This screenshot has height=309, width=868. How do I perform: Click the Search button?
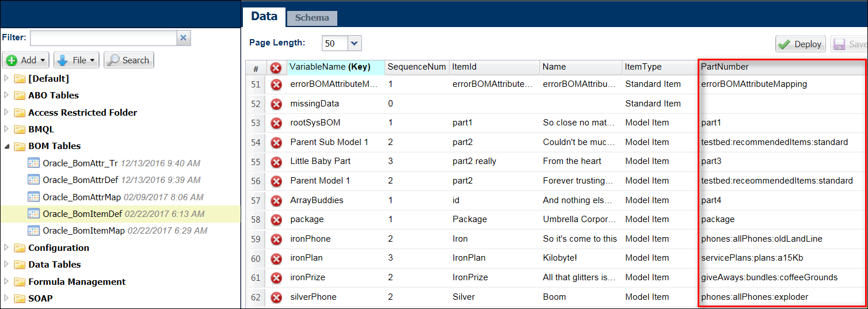click(129, 60)
